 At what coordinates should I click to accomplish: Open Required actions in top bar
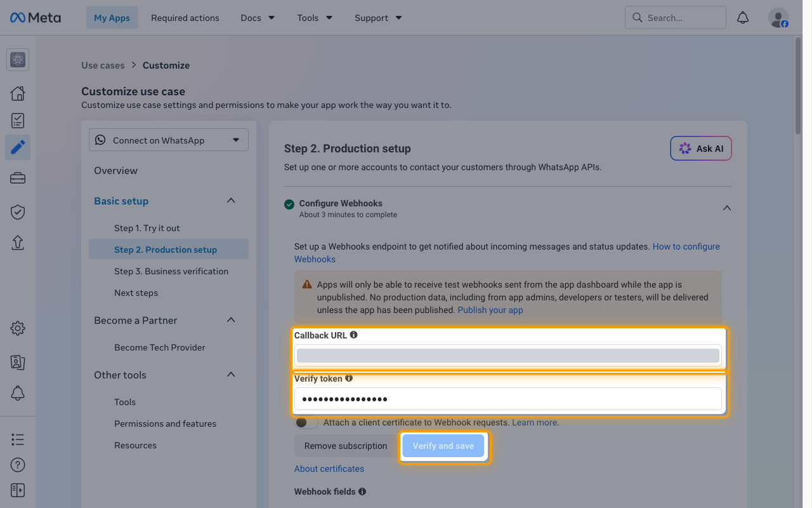185,18
